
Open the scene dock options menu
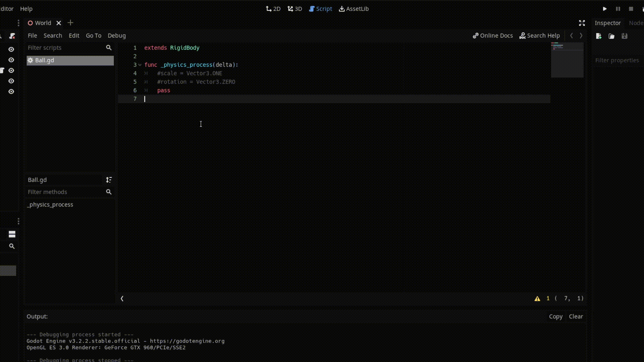click(18, 23)
